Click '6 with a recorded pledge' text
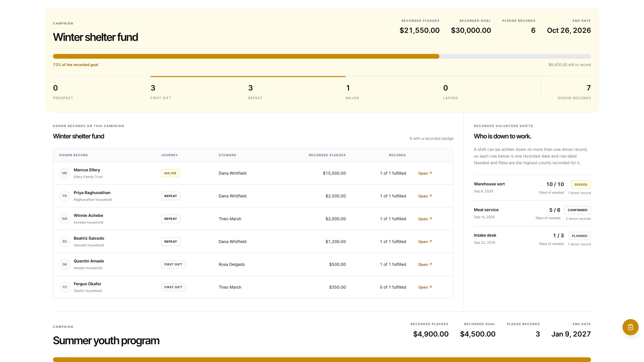Viewport: 644px width, 362px height. (x=432, y=138)
